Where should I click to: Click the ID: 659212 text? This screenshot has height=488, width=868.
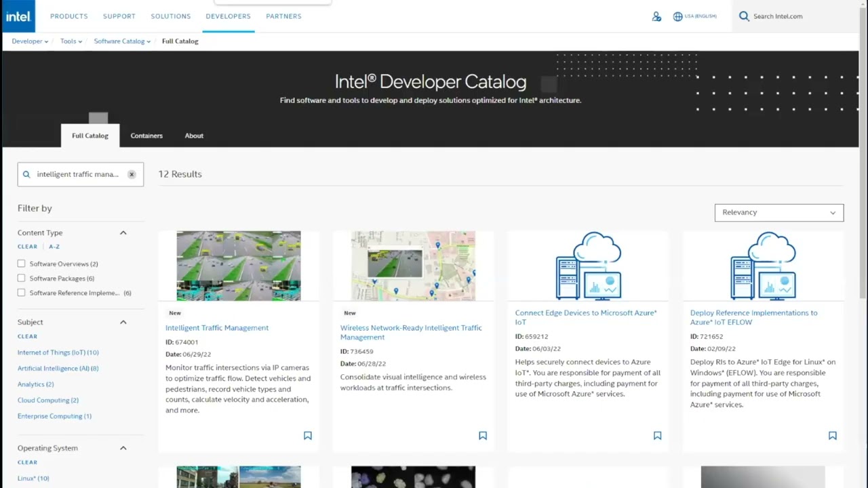(532, 336)
